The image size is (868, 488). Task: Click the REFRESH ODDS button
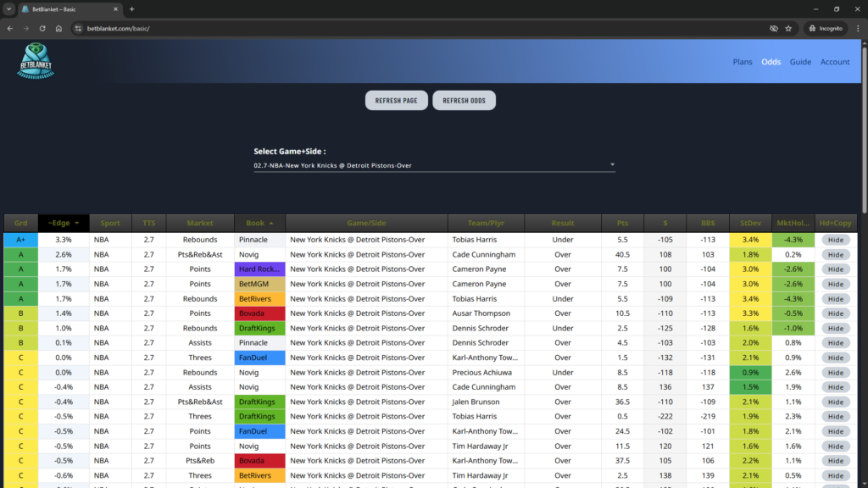[x=464, y=100]
